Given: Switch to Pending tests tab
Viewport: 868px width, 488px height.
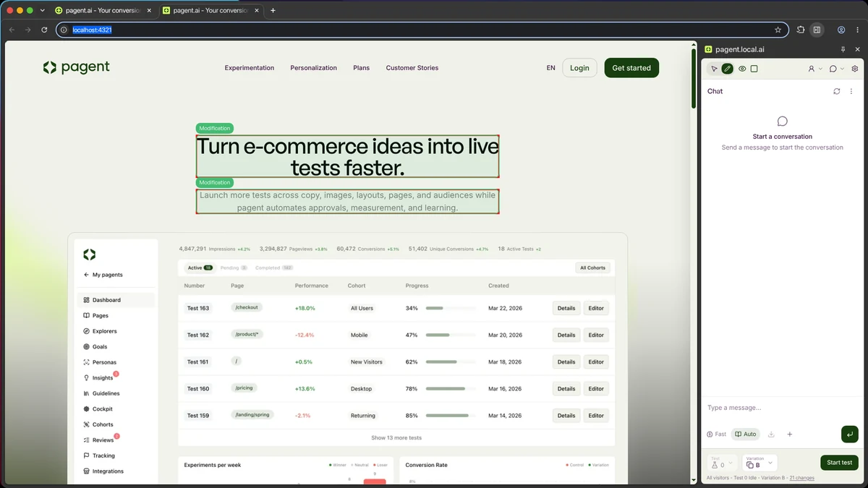Looking at the screenshot, I should tap(234, 267).
